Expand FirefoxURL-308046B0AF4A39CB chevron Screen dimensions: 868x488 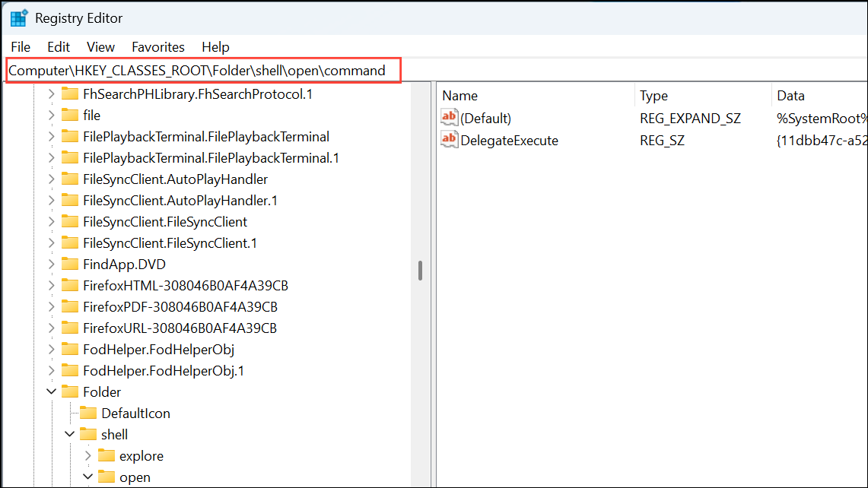(x=52, y=328)
